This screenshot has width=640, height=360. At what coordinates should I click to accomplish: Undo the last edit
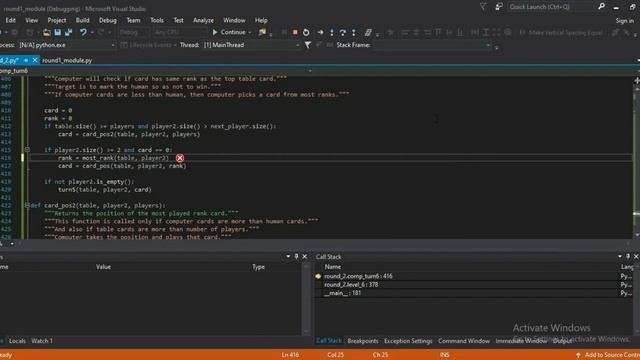click(x=83, y=32)
